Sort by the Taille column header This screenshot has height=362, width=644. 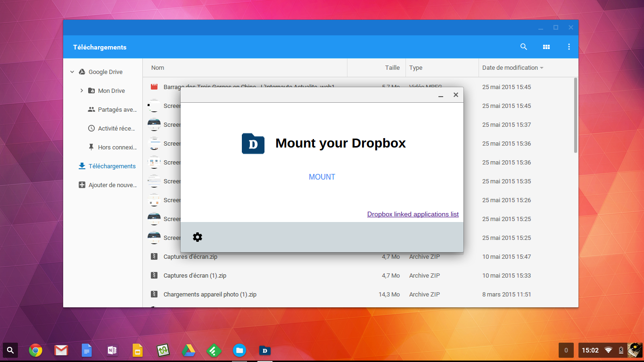392,68
